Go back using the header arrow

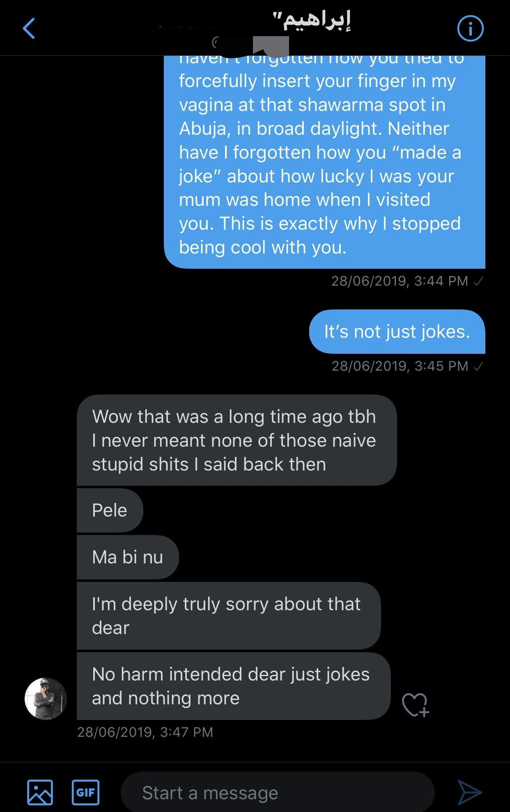click(29, 29)
